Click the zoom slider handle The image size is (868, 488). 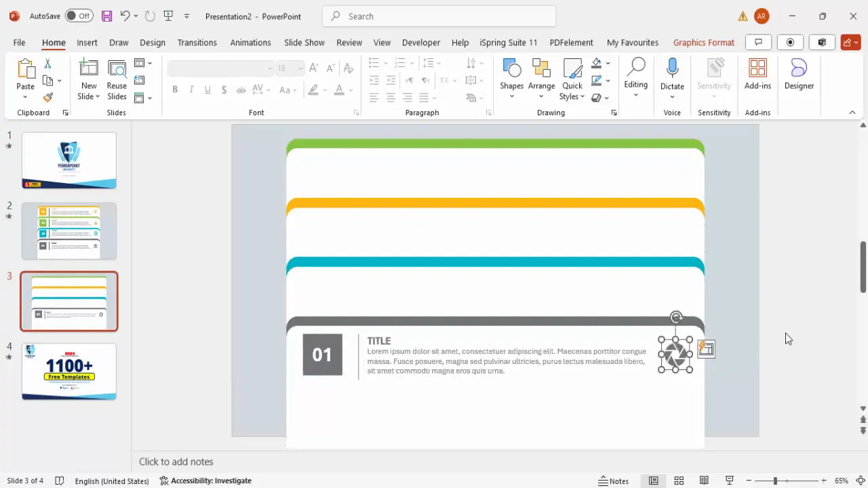point(775,481)
